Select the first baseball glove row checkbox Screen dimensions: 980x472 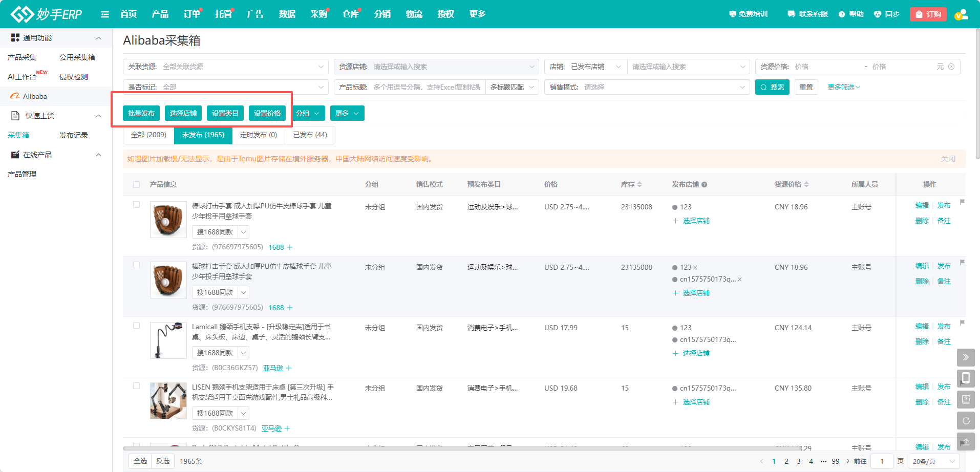(136, 205)
